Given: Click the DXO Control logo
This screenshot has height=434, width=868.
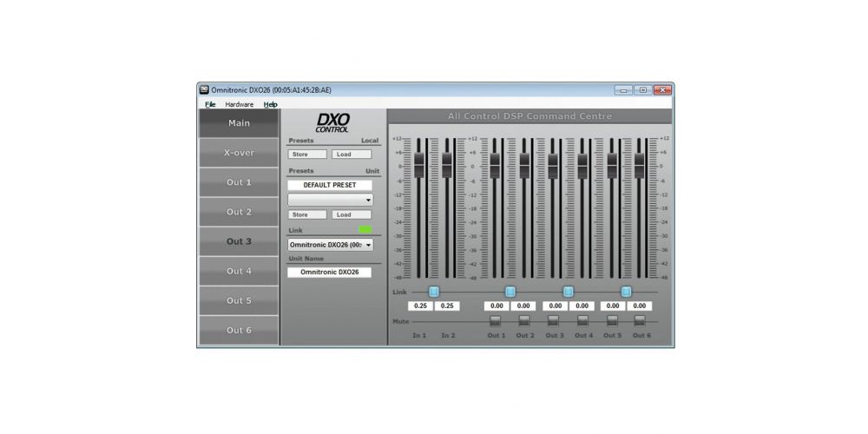Looking at the screenshot, I should (x=332, y=123).
